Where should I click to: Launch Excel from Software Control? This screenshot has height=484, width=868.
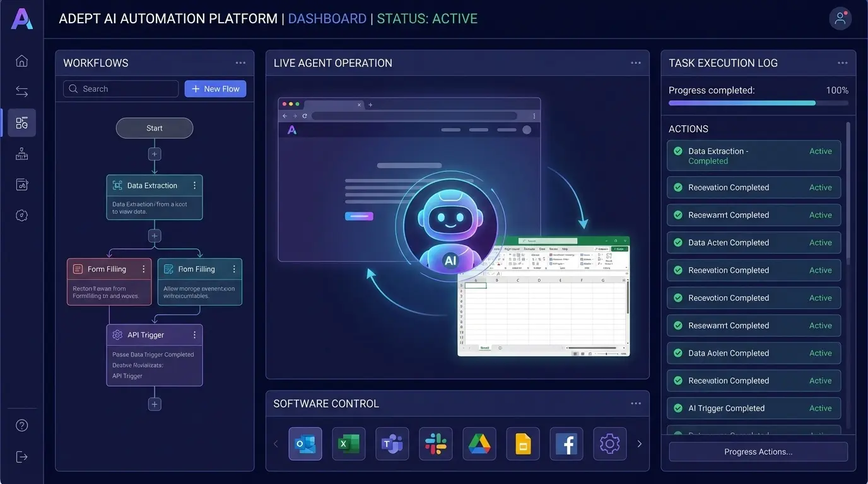(x=349, y=444)
